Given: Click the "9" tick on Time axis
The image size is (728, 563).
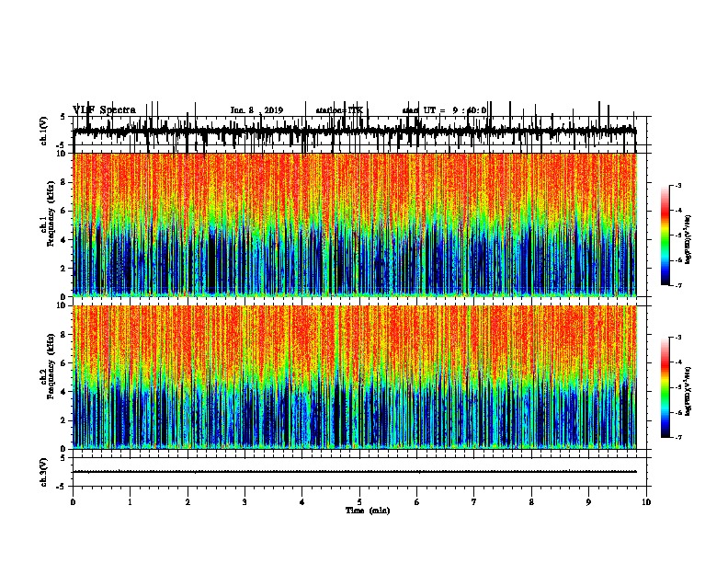Looking at the screenshot, I should click(x=588, y=502).
